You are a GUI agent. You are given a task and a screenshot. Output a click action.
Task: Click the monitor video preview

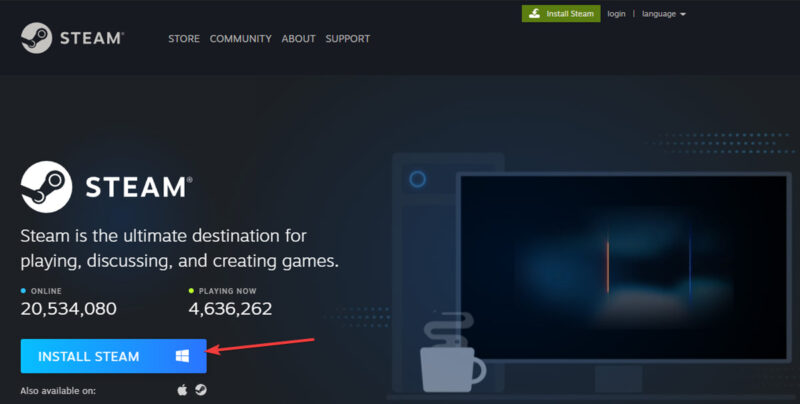tap(623, 267)
